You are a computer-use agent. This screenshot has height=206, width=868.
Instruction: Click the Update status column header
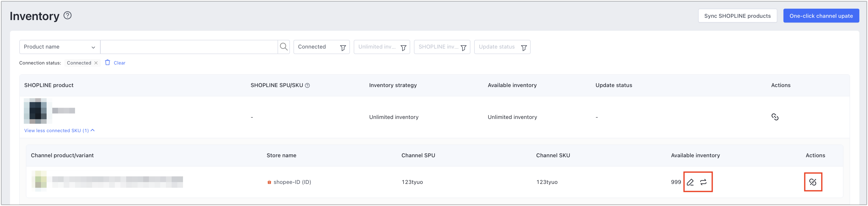[x=614, y=85]
